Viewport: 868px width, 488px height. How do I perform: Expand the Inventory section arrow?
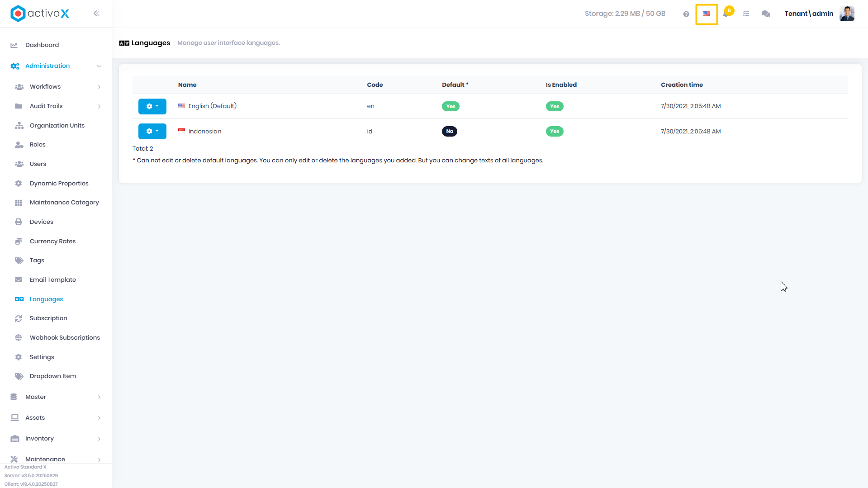click(99, 439)
